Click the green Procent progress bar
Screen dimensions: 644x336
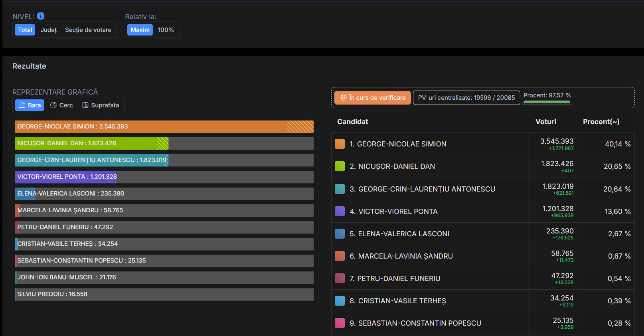(x=547, y=102)
